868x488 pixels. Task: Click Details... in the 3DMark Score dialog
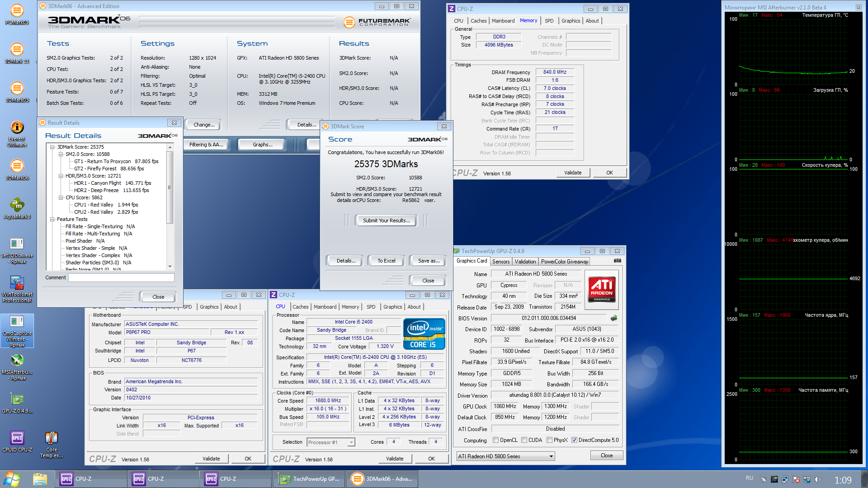[x=346, y=261]
